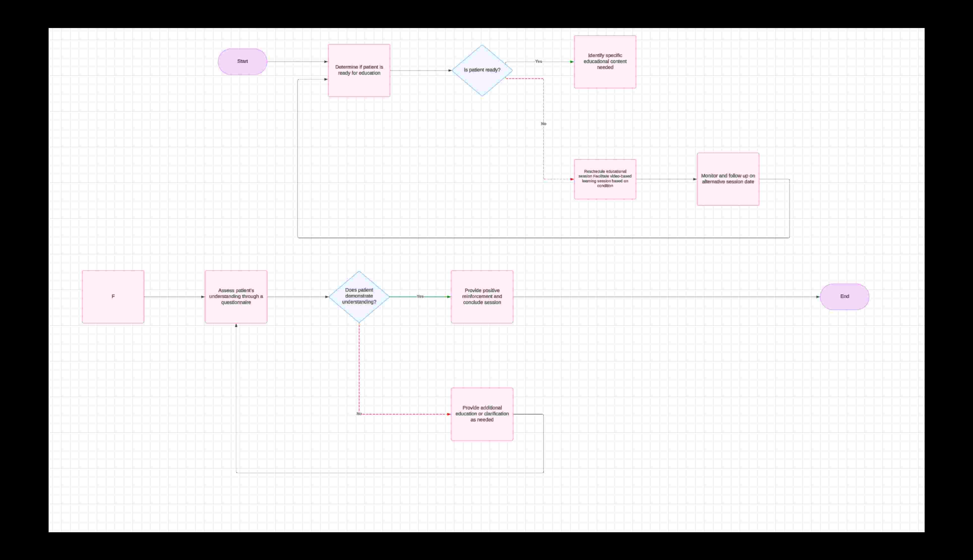Click the 'Determine if patient is ready for education' box

pos(359,70)
